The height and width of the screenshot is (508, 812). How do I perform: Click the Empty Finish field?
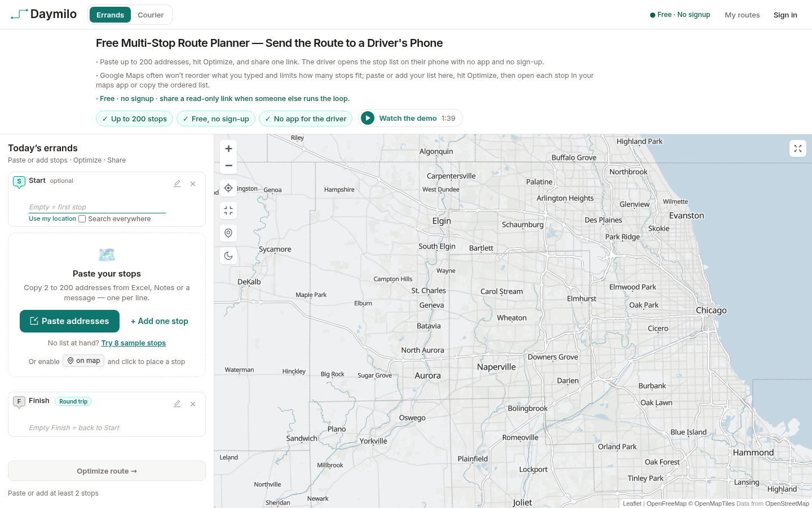[x=97, y=428]
